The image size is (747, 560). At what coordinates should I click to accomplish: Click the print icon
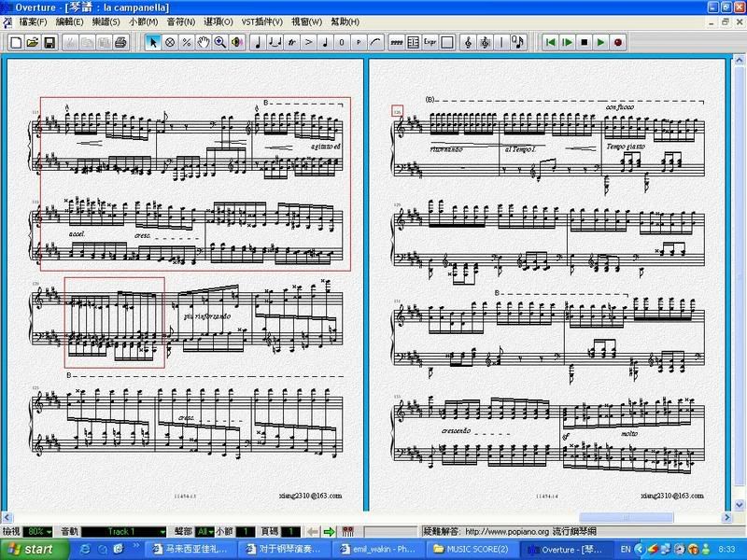tap(120, 42)
